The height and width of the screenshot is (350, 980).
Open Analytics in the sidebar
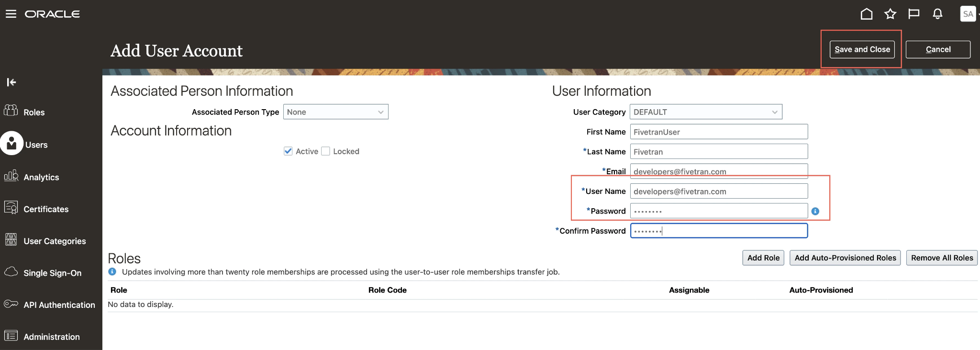pos(41,177)
